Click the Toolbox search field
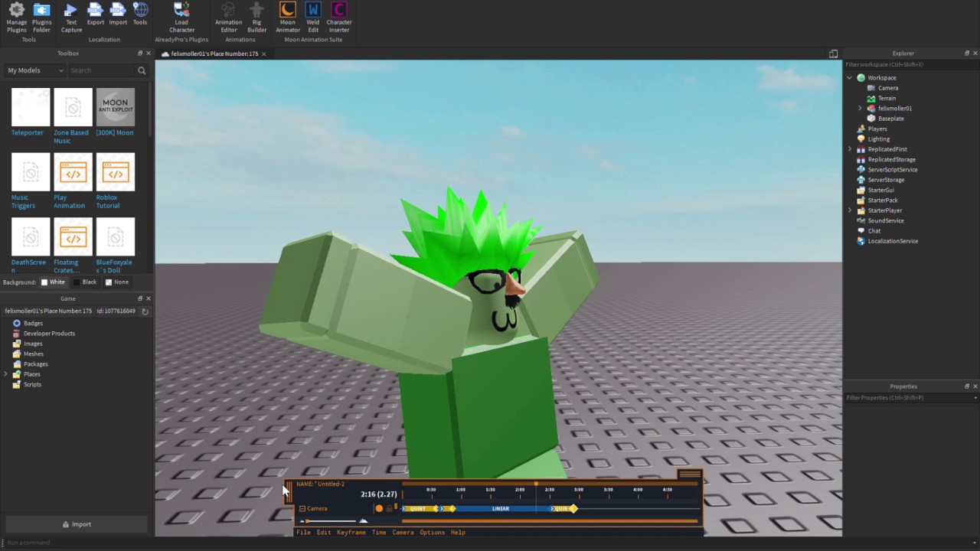Viewport: 980px width, 551px height. tap(101, 70)
